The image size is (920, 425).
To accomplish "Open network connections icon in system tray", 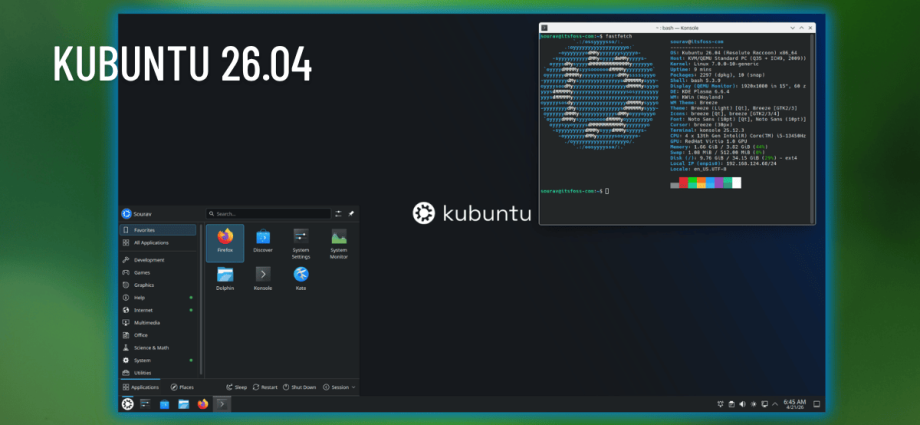I will [764, 404].
